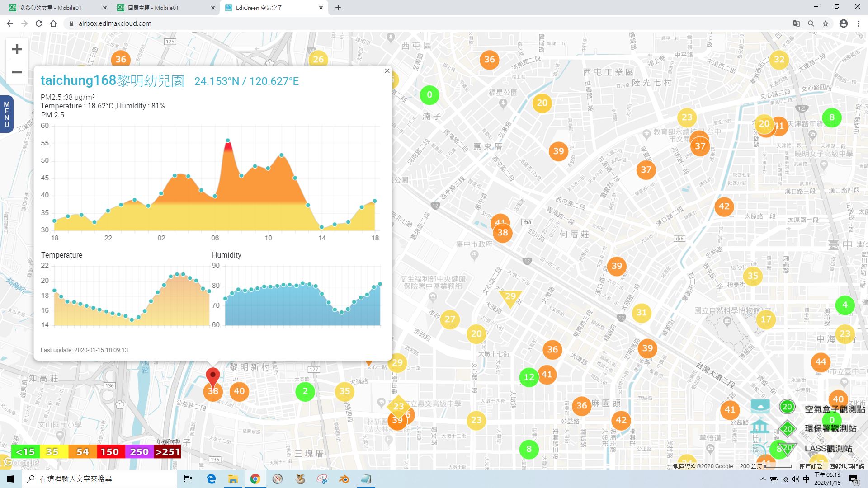Switch to the 回覆主題 - Mobile01 tab
Image resolution: width=868 pixels, height=488 pixels.
click(165, 8)
